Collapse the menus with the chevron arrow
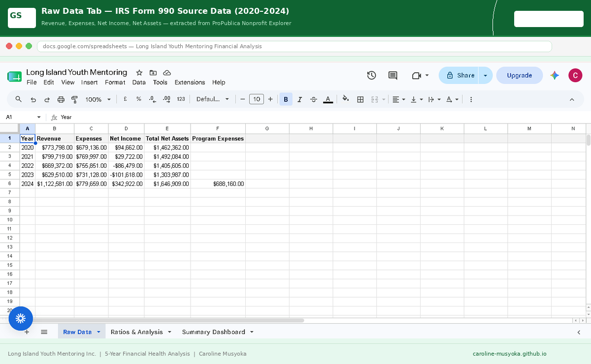This screenshot has height=364, width=591. pyautogui.click(x=572, y=99)
